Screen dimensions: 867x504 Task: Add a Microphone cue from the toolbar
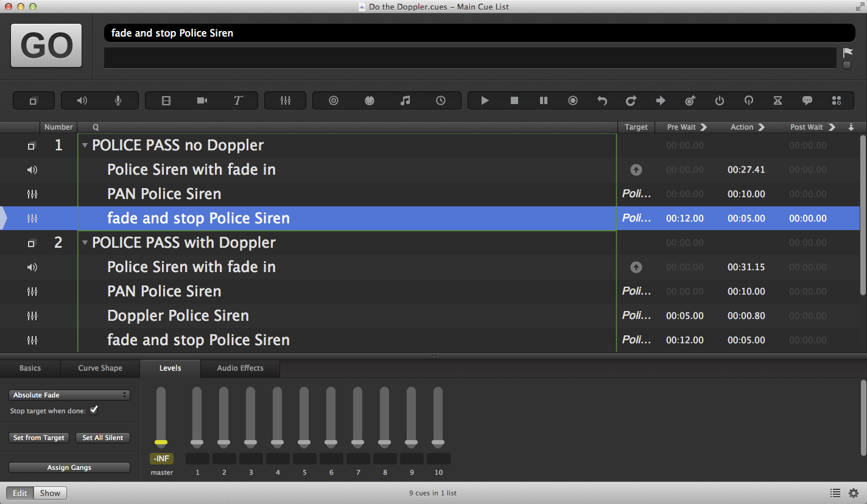tap(118, 100)
